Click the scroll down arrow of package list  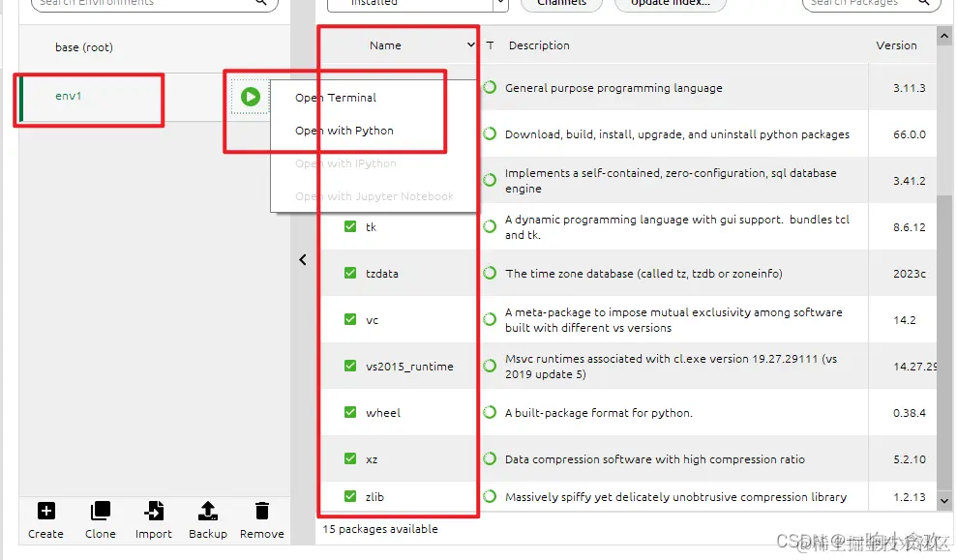[944, 501]
